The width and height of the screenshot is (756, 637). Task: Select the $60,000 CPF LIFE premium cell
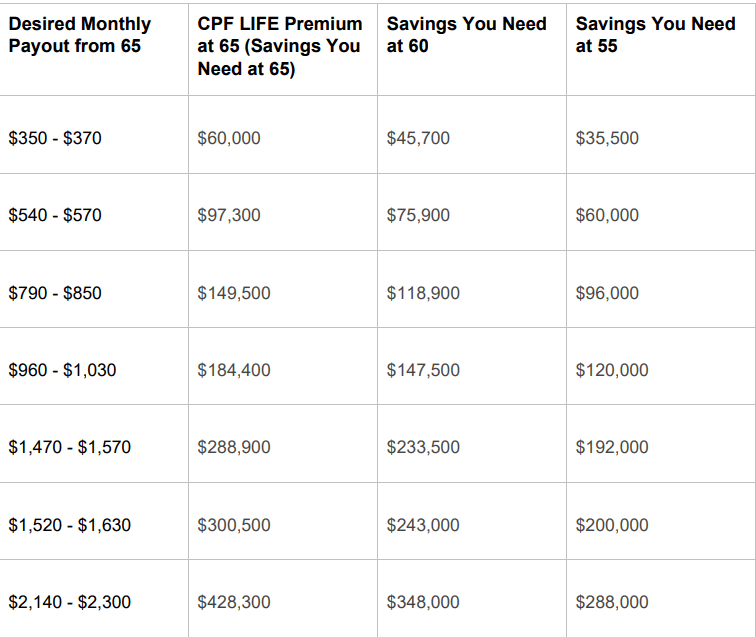pyautogui.click(x=229, y=138)
